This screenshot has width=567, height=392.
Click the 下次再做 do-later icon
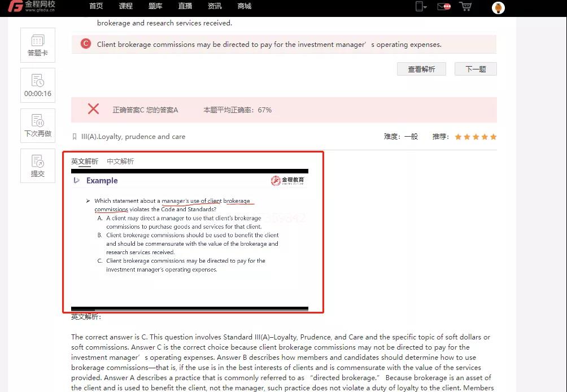[x=38, y=126]
